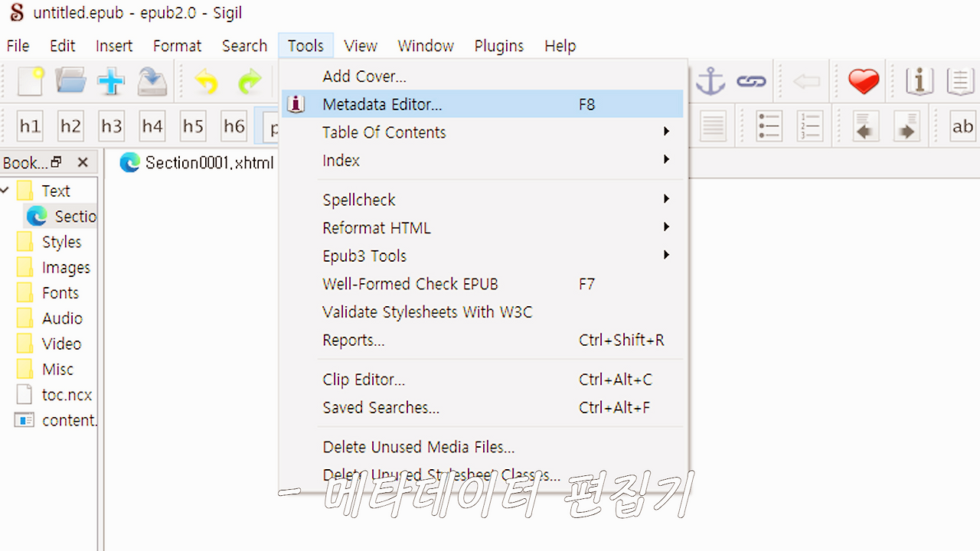Open Metadata Editor from the toolbar i icon

click(x=920, y=80)
